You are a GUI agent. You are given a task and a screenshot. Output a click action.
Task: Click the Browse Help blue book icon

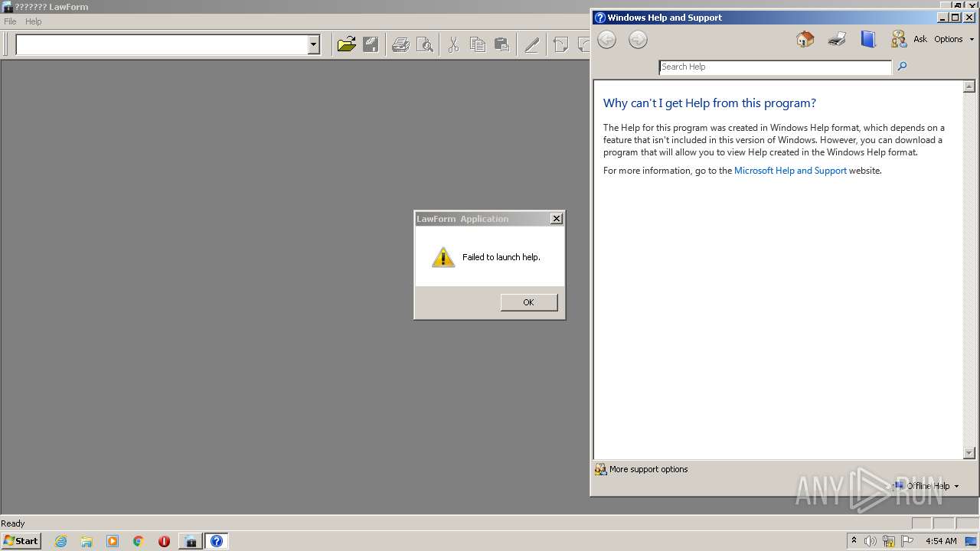(867, 39)
